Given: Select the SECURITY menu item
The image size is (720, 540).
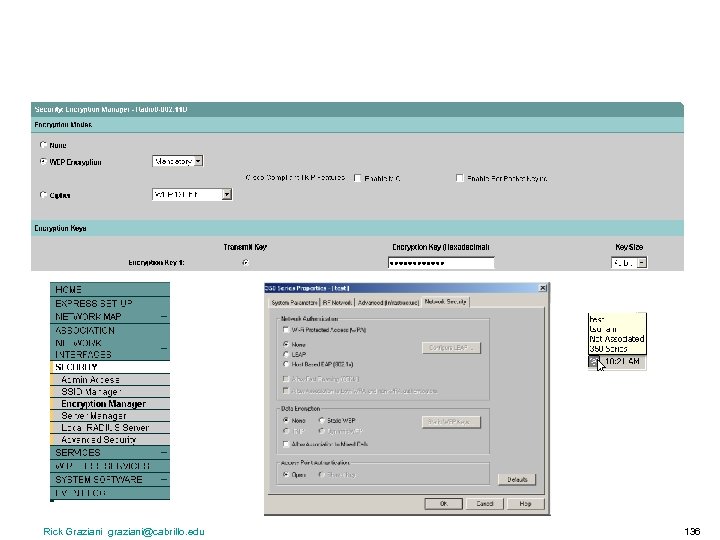Looking at the screenshot, I should coord(110,367).
